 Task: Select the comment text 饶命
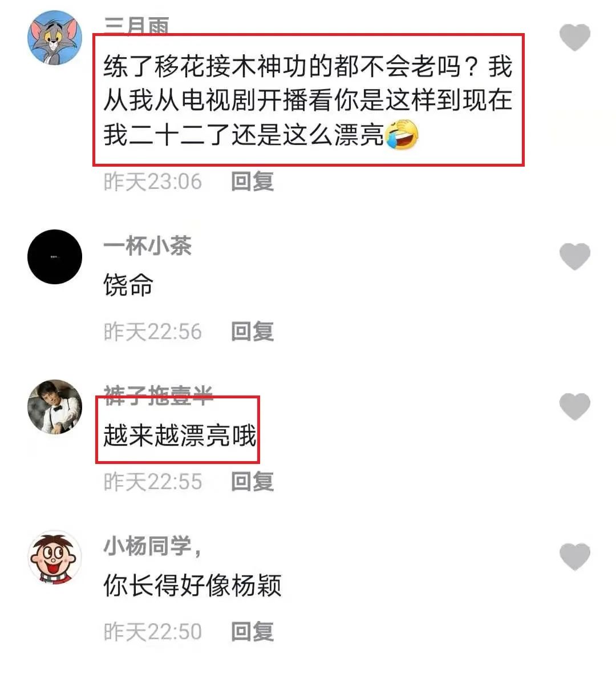pyautogui.click(x=128, y=285)
